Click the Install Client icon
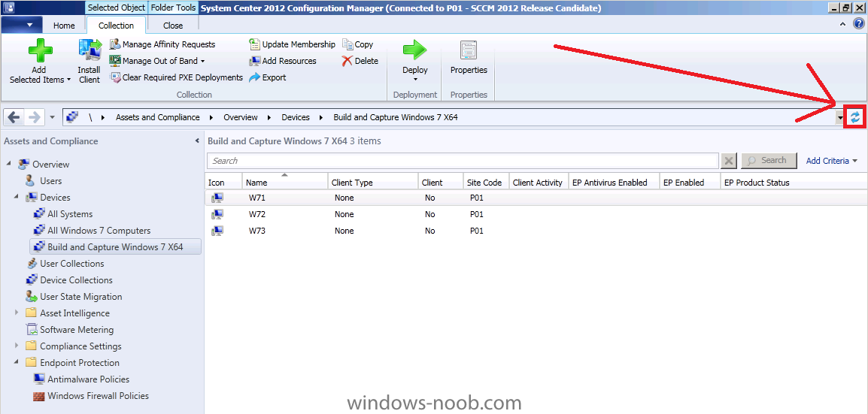The width and height of the screenshot is (868, 414). 90,51
